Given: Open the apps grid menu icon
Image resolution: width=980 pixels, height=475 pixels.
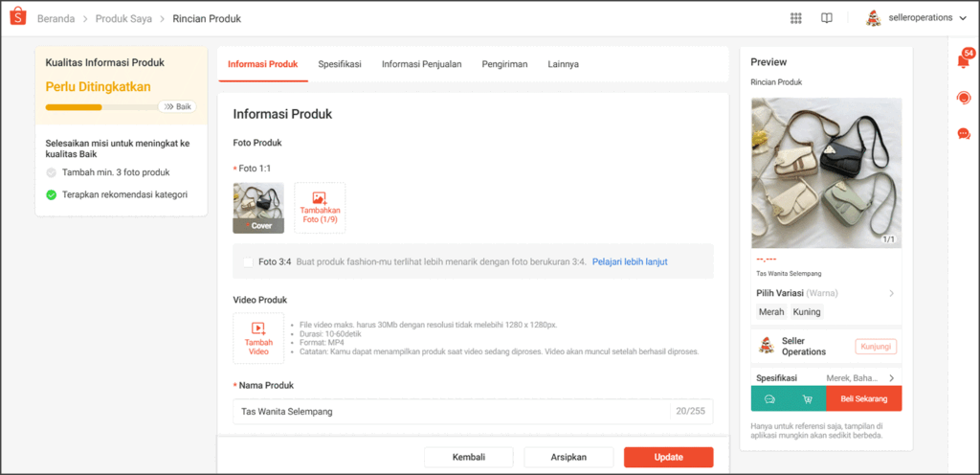Looking at the screenshot, I should coord(795,18).
